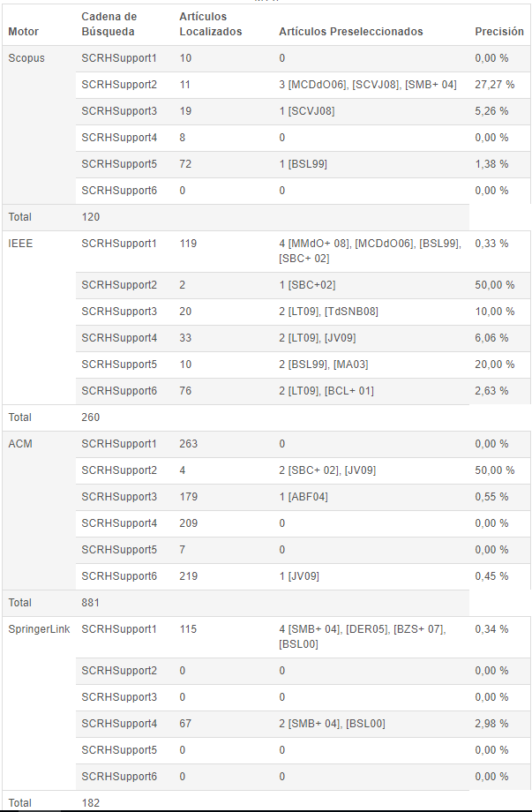
Task: Select the 263 located articles cell
Action: tap(189, 444)
